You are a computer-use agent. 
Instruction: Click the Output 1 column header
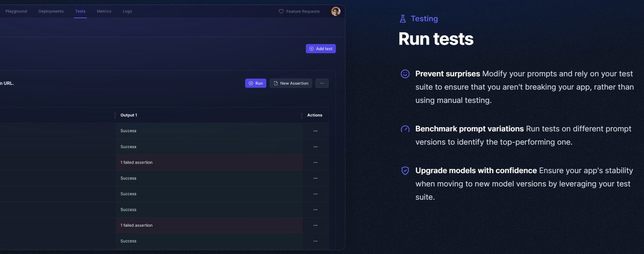tap(129, 115)
